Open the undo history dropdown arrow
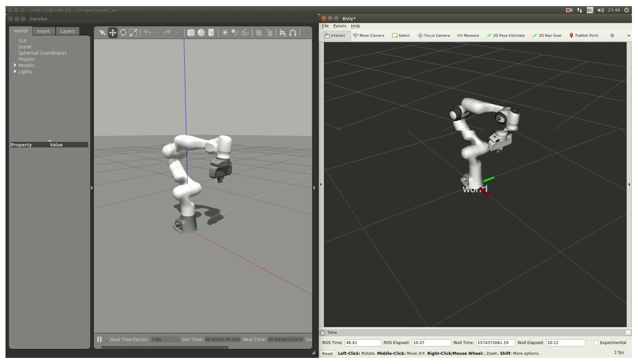The image size is (638, 364). [x=157, y=33]
